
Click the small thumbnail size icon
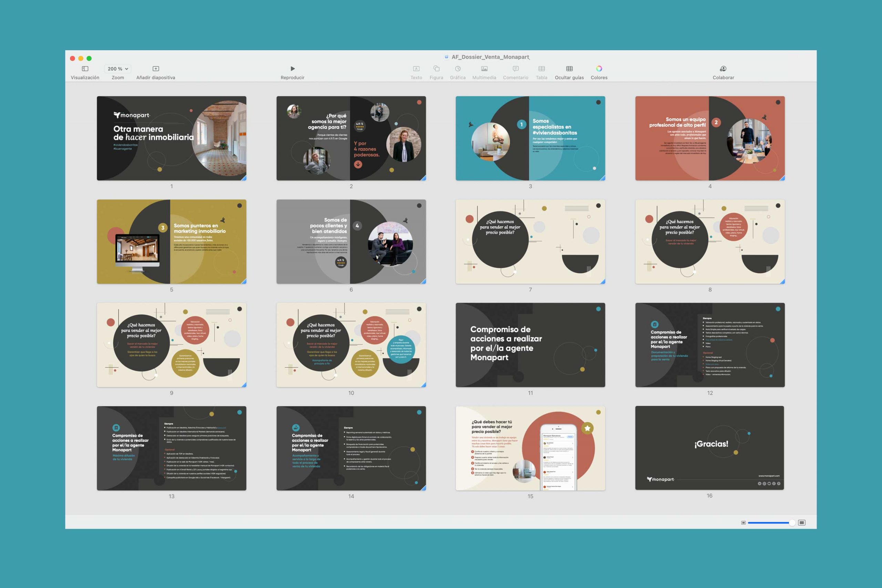tap(743, 523)
